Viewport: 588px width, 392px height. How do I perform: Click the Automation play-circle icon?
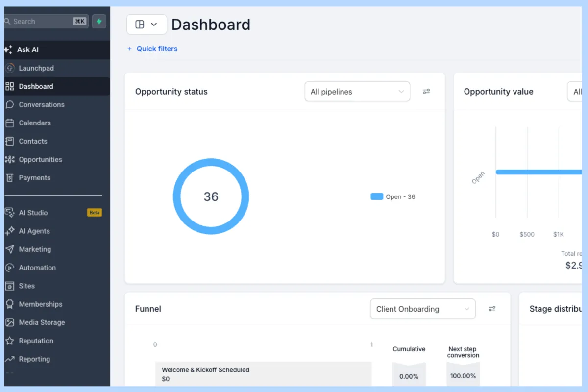tap(9, 268)
